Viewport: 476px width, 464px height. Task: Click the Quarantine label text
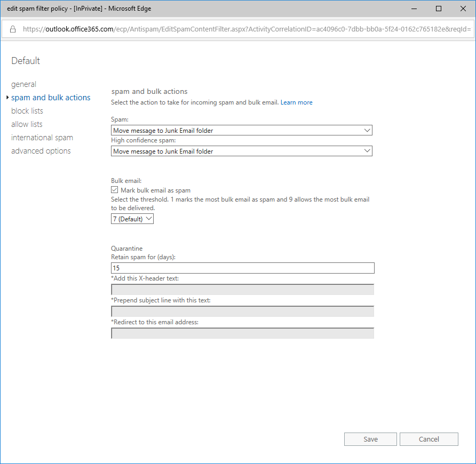pyautogui.click(x=126, y=248)
